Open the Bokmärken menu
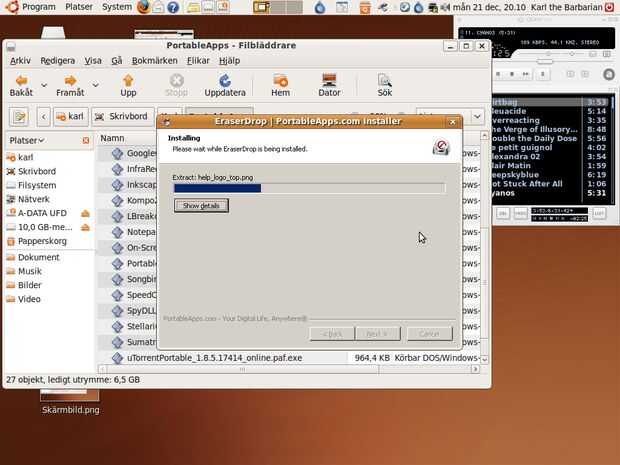620x465 pixels. pos(155,60)
